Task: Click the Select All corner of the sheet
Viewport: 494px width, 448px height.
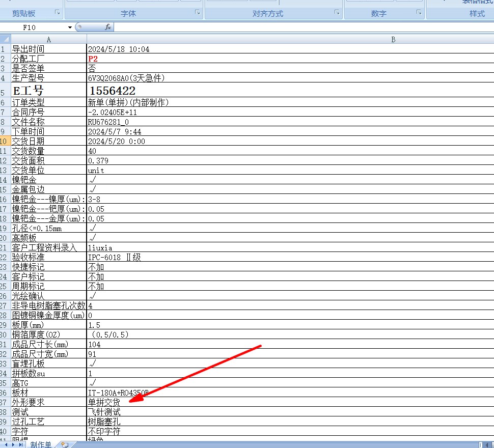Action: [5, 39]
